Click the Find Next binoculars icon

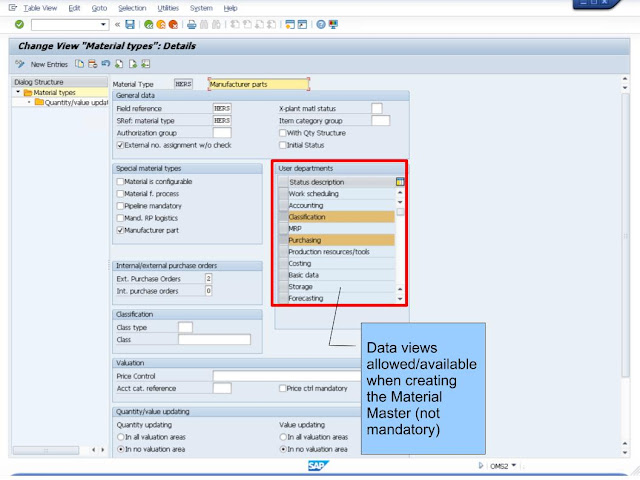point(216,25)
